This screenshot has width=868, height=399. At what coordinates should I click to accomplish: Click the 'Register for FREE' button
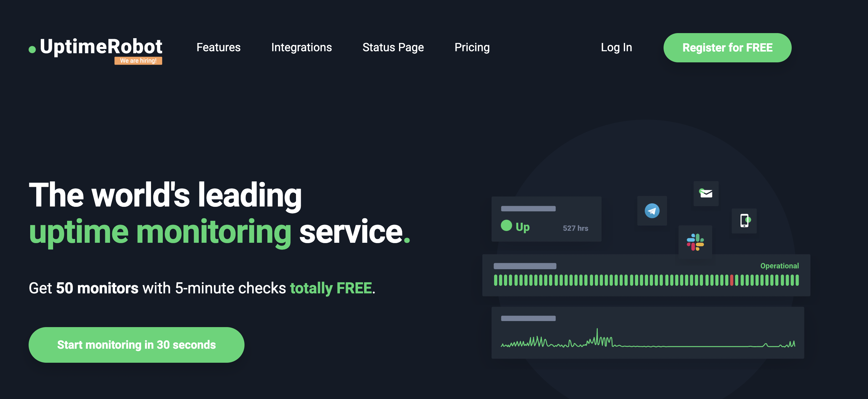point(727,47)
